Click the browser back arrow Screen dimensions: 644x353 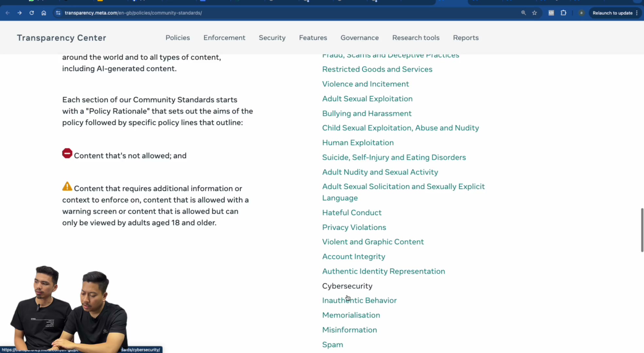click(x=8, y=13)
